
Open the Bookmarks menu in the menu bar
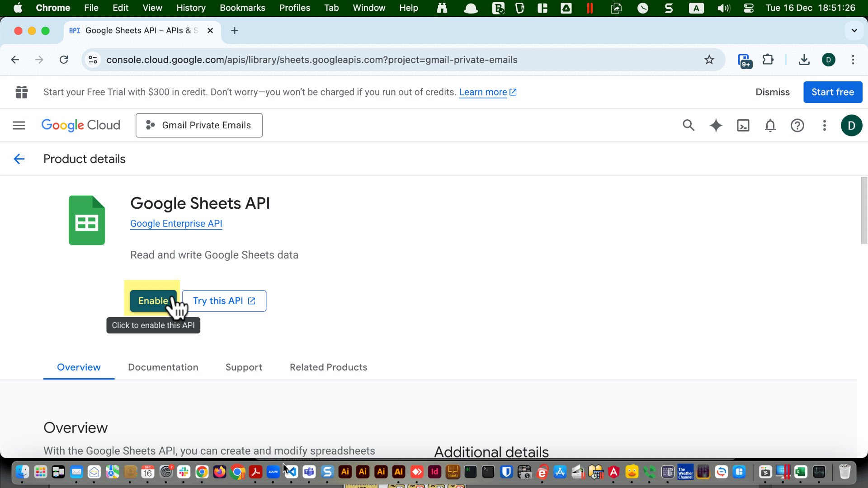coord(242,8)
